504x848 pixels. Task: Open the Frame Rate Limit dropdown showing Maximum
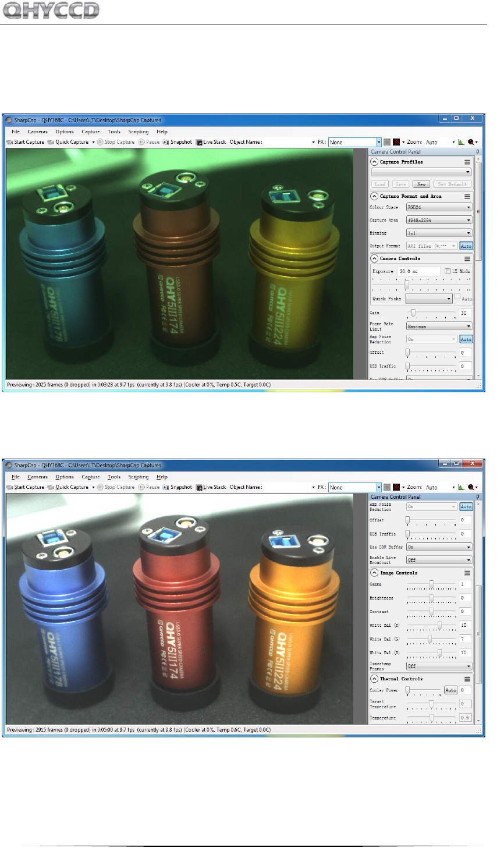(439, 327)
